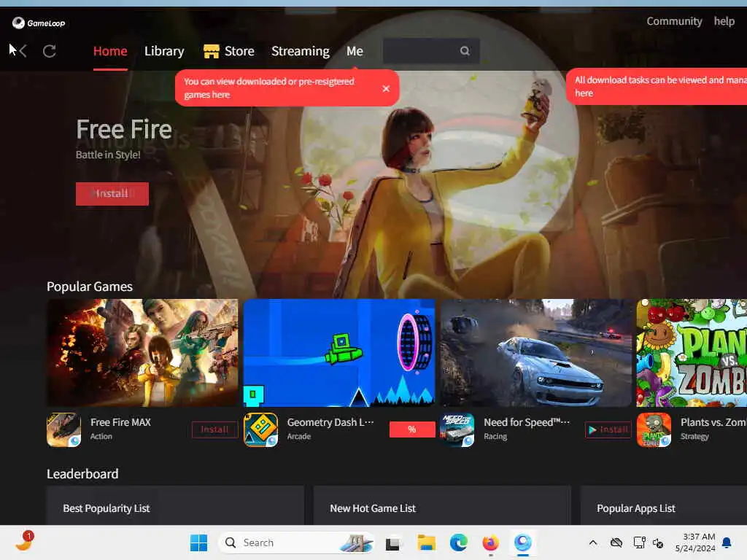Click the Popular Games heading
The height and width of the screenshot is (560, 747).
(x=90, y=287)
